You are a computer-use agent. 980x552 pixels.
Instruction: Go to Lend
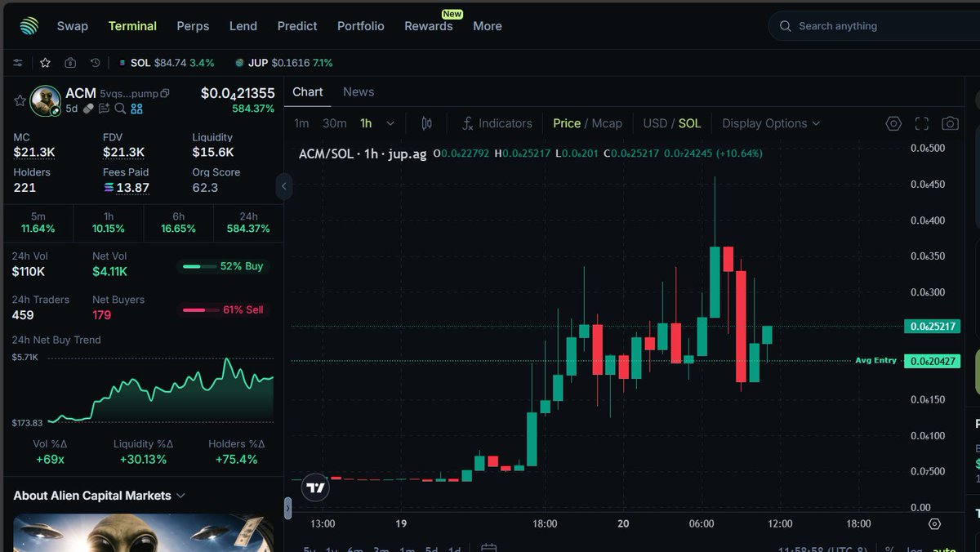(x=243, y=26)
